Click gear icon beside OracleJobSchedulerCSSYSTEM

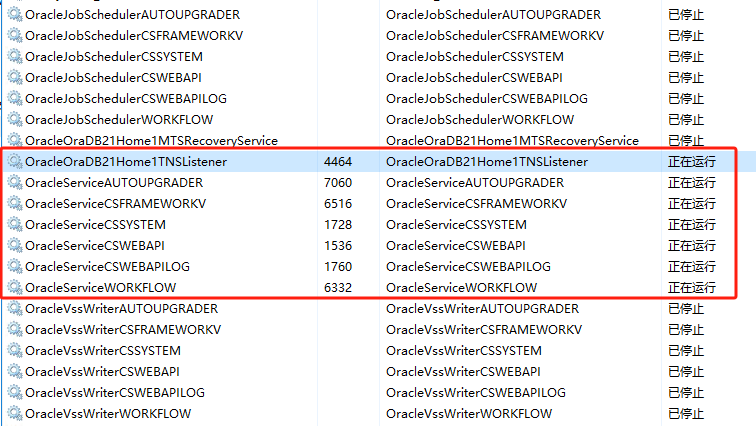[x=15, y=56]
